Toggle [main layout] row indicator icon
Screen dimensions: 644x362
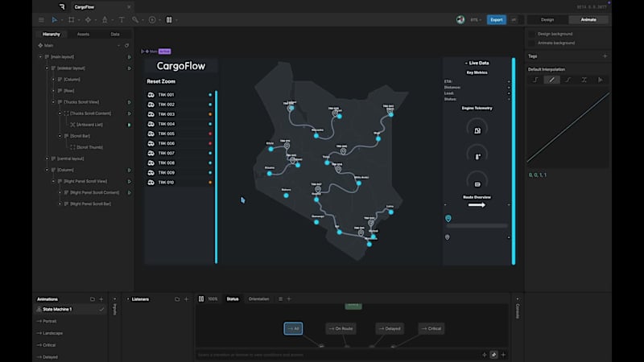(129, 57)
